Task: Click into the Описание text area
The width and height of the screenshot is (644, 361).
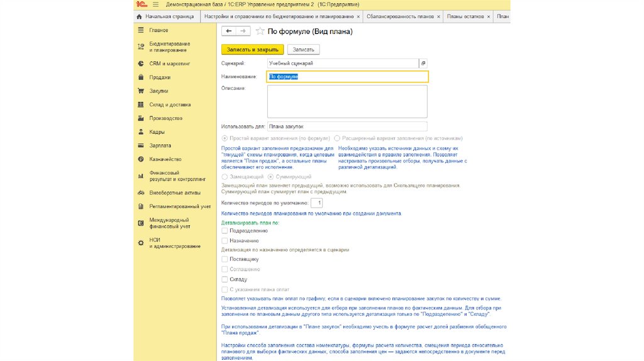Action: (x=347, y=101)
